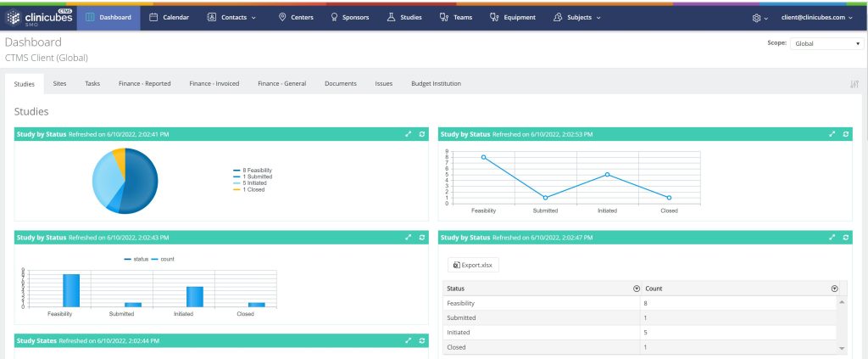Switch to the Tasks tab
Image resolution: width=868 pixels, height=359 pixels.
(x=92, y=84)
